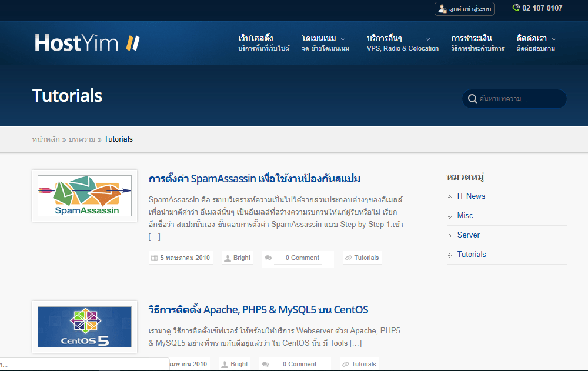Click the บทความ breadcrumb link
The width and height of the screenshot is (588, 371).
coord(82,139)
